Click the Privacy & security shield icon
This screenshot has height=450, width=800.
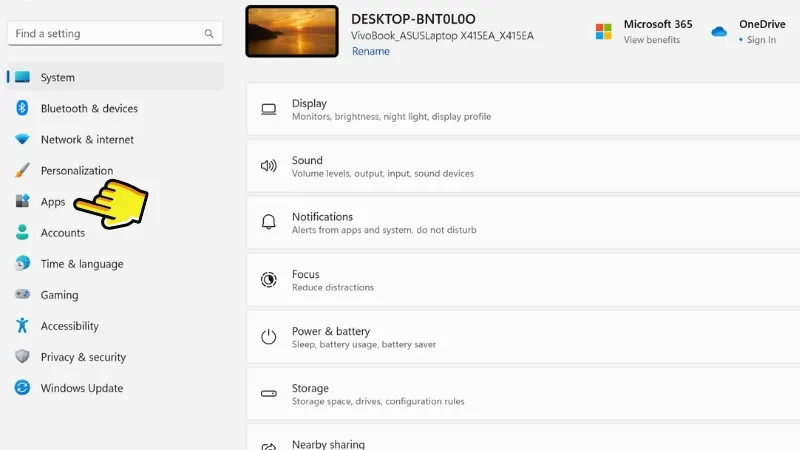[22, 357]
